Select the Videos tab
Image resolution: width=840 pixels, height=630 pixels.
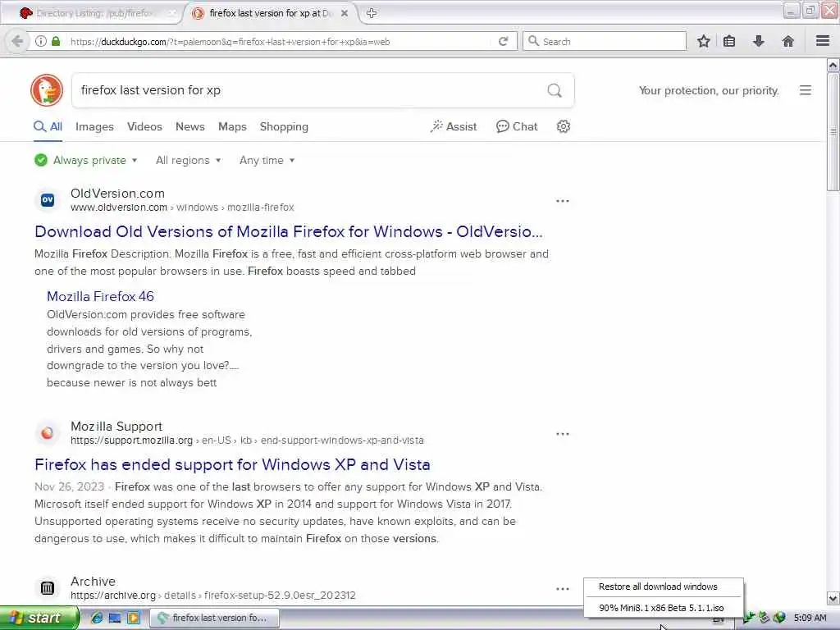click(x=144, y=127)
